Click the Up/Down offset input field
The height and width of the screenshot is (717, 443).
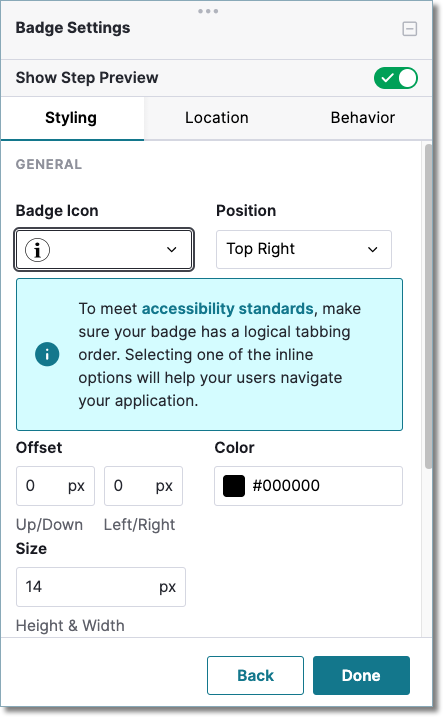point(55,486)
